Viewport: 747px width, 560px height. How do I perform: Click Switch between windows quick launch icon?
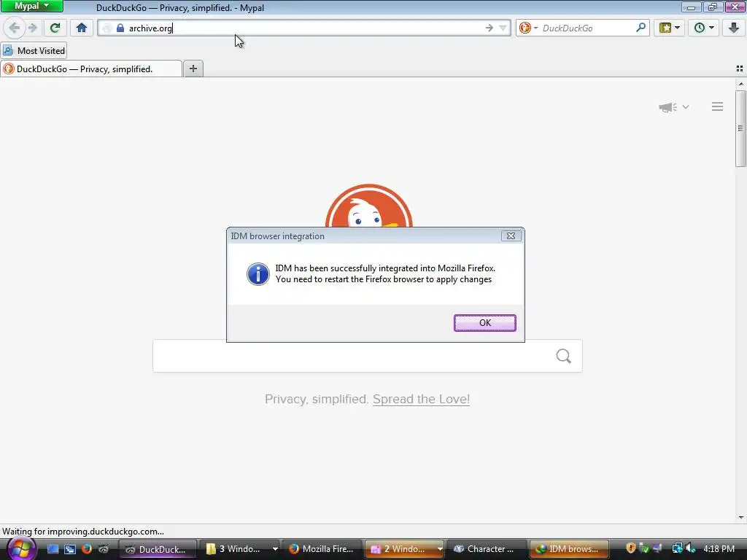(x=70, y=549)
